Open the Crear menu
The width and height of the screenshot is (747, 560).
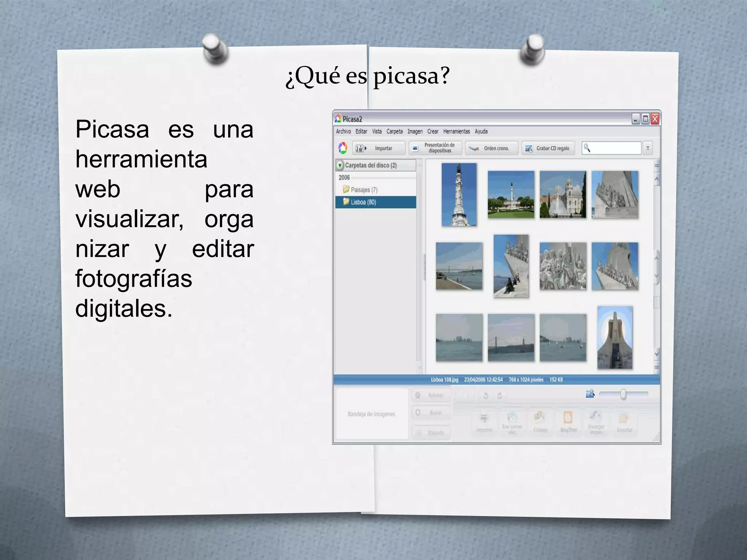[433, 131]
